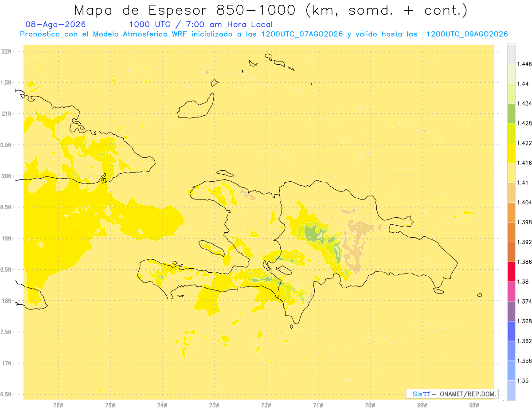Click the legend value '1.44'
The height and width of the screenshot is (411, 532).
coord(523,84)
